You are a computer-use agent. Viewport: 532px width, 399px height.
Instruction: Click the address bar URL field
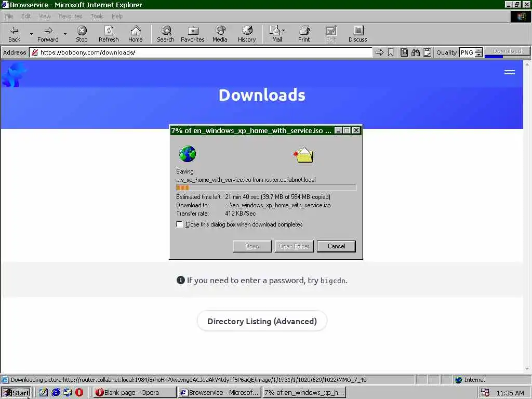[x=201, y=52]
